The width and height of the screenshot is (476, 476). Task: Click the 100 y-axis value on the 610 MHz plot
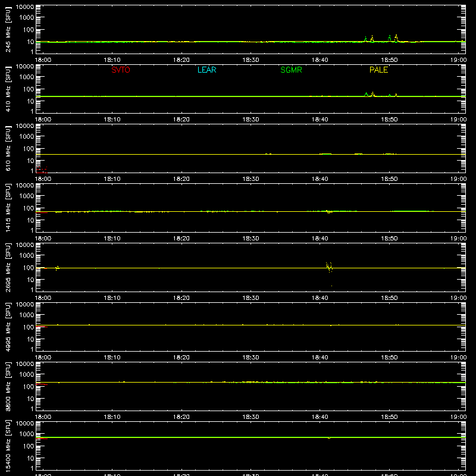(29, 148)
